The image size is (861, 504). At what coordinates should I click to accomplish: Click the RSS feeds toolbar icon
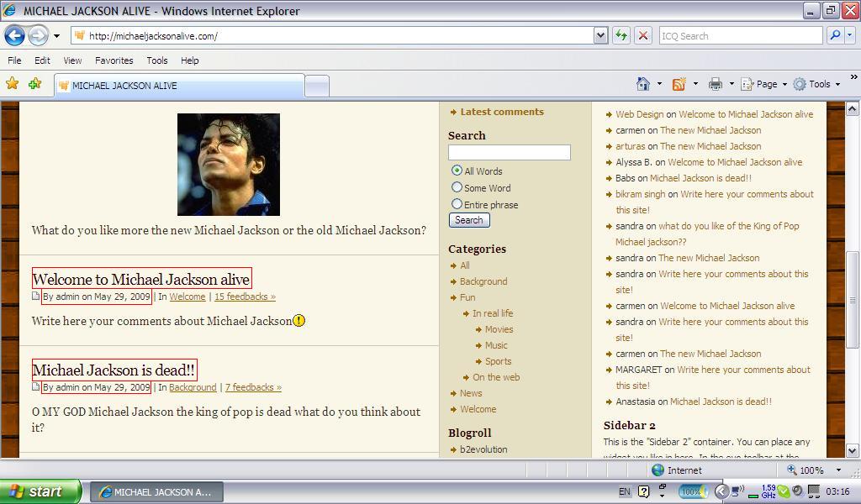click(679, 84)
